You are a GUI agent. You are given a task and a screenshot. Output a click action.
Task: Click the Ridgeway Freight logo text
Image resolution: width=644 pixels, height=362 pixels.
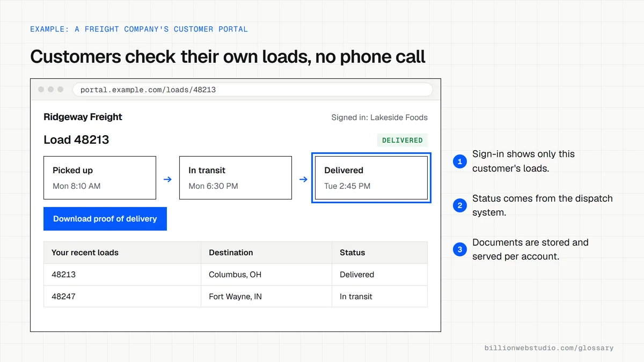(83, 117)
